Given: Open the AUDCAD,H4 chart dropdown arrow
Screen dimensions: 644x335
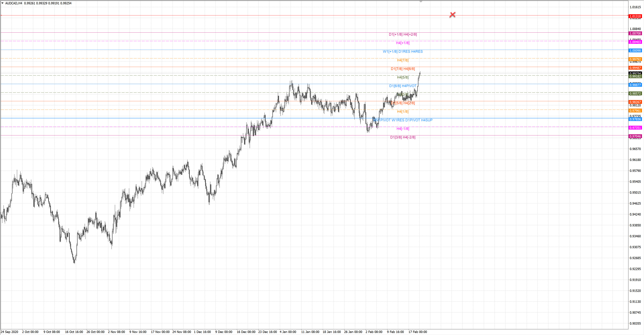Looking at the screenshot, I should (3, 3).
